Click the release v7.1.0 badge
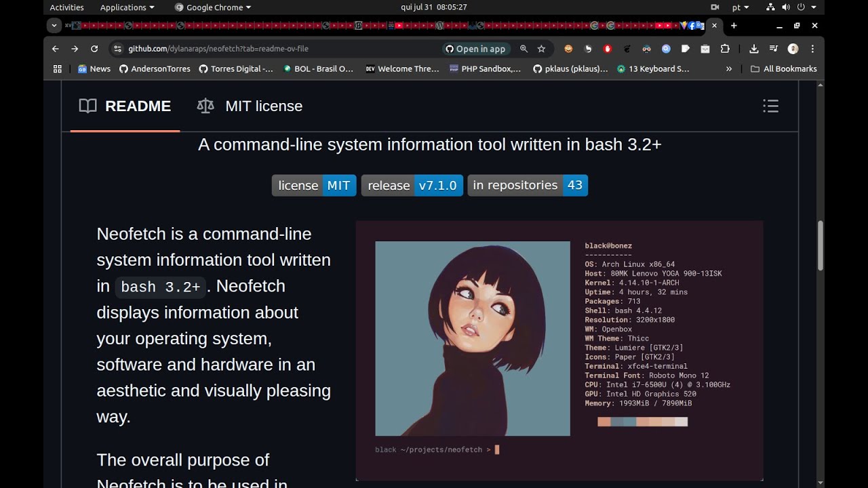This screenshot has height=488, width=868. tap(412, 185)
